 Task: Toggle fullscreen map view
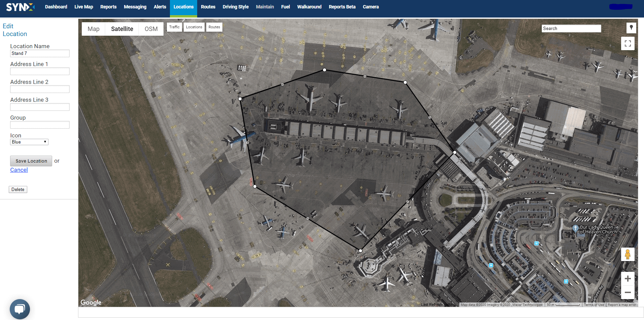tap(628, 43)
